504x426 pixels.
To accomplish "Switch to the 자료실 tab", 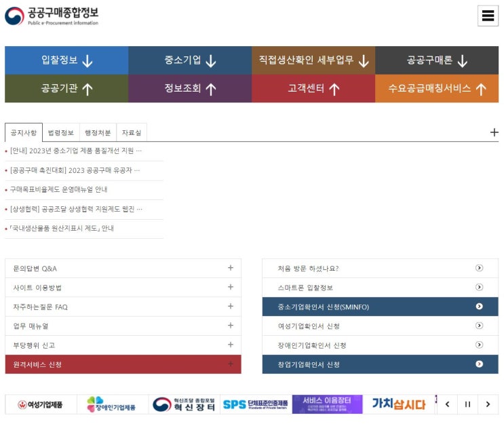I will (132, 132).
